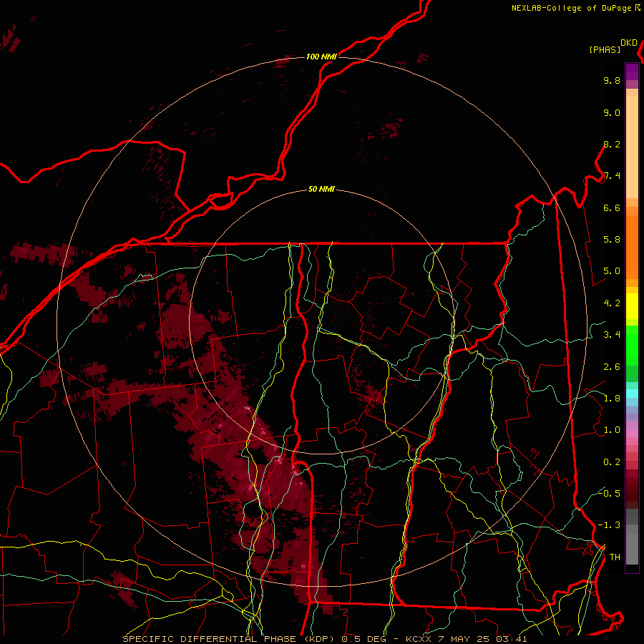Click the 4.2 value on the color scale
This screenshot has height=644, width=644.
pos(612,303)
